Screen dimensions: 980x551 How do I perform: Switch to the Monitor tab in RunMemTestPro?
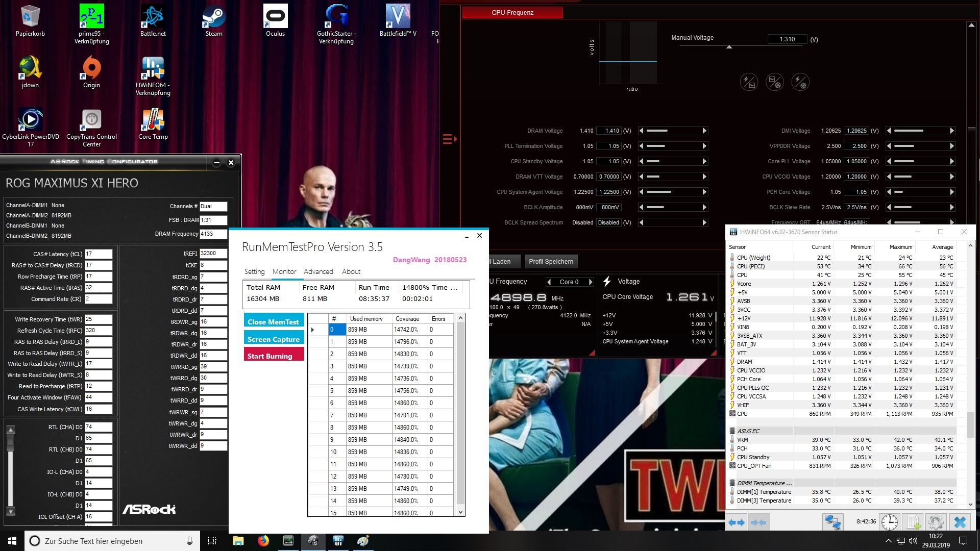[284, 271]
